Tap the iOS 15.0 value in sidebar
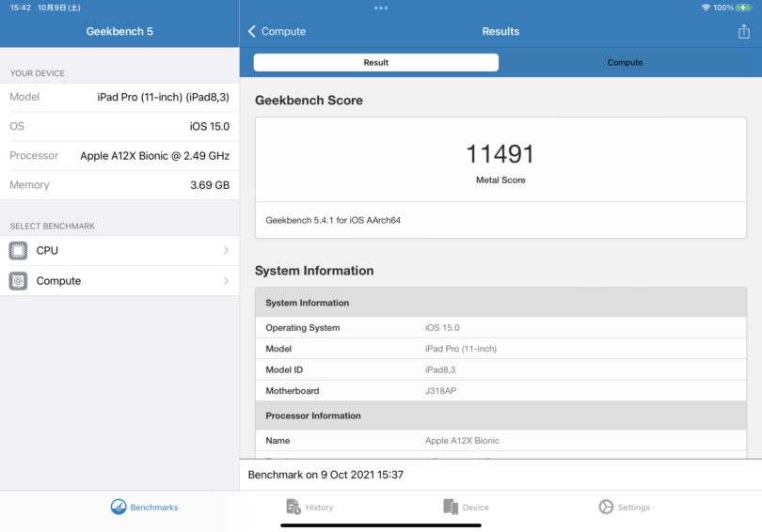Viewport: 762px width, 532px height. click(210, 126)
